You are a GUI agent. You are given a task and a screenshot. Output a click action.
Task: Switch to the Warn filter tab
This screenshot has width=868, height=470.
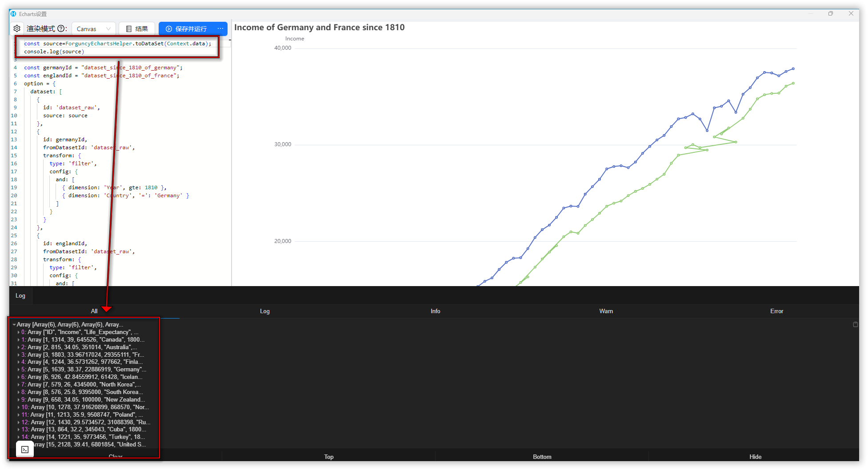pos(606,311)
